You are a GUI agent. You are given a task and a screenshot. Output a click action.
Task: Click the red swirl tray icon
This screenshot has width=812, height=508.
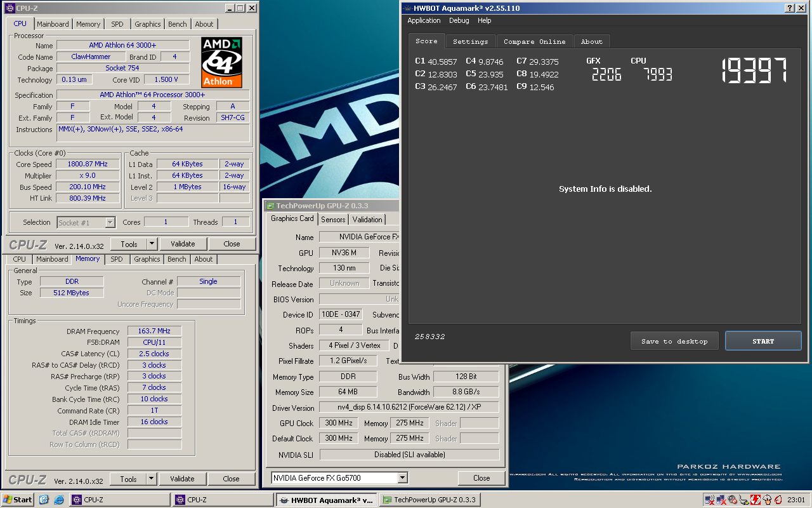pos(778,500)
